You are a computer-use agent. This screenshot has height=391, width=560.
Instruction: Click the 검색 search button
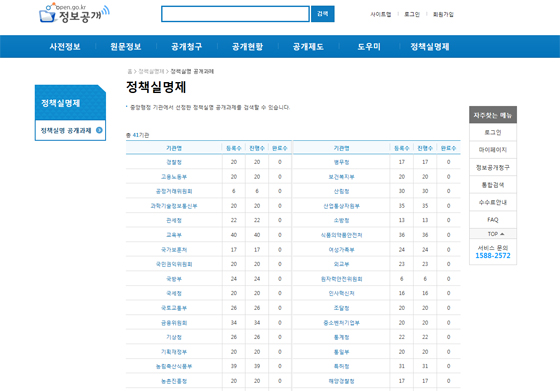[322, 14]
